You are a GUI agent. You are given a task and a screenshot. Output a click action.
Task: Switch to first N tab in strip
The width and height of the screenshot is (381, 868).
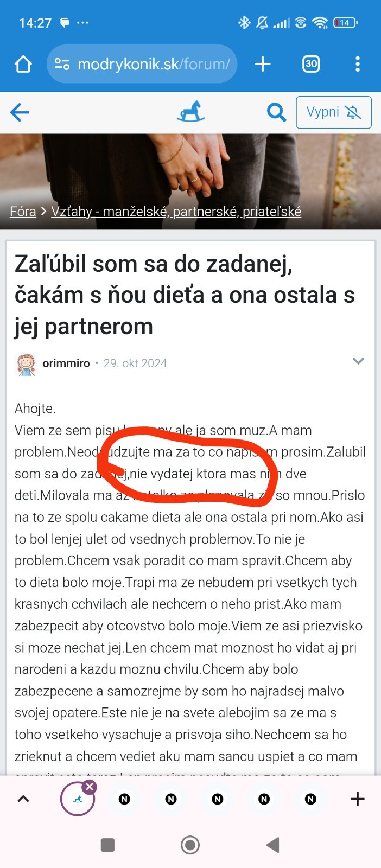point(124,799)
